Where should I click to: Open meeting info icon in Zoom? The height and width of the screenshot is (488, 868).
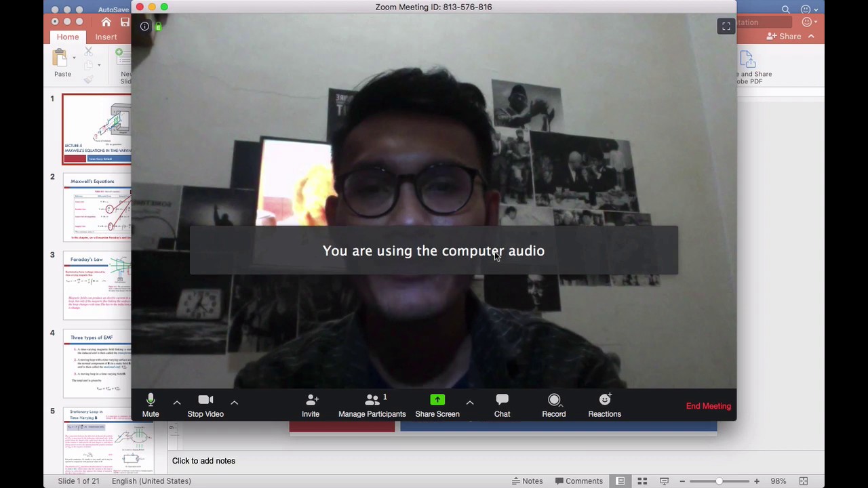coord(144,26)
